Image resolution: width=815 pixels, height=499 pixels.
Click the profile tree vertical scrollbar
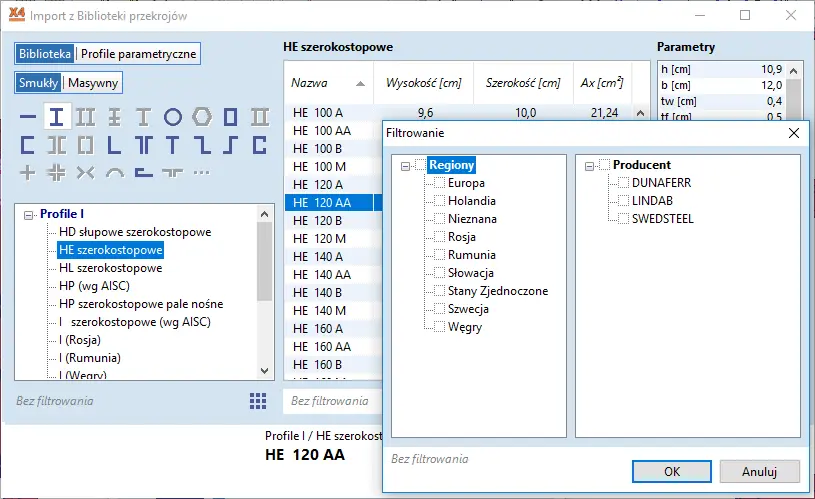[265, 260]
